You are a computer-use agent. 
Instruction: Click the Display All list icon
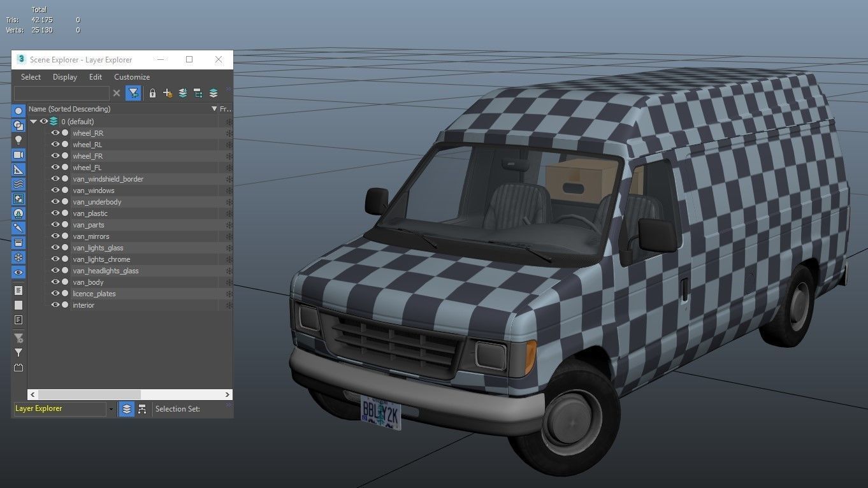pos(18,291)
